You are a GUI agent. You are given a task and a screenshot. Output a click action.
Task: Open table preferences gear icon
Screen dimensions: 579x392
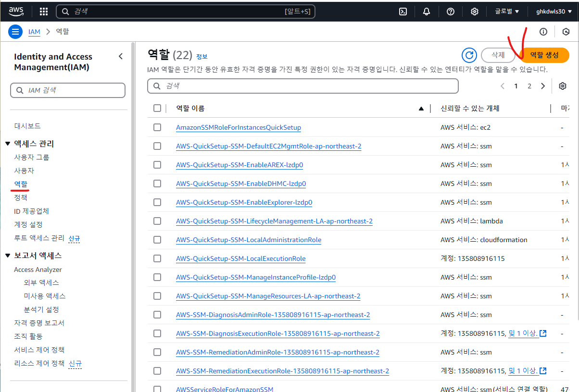tap(563, 86)
